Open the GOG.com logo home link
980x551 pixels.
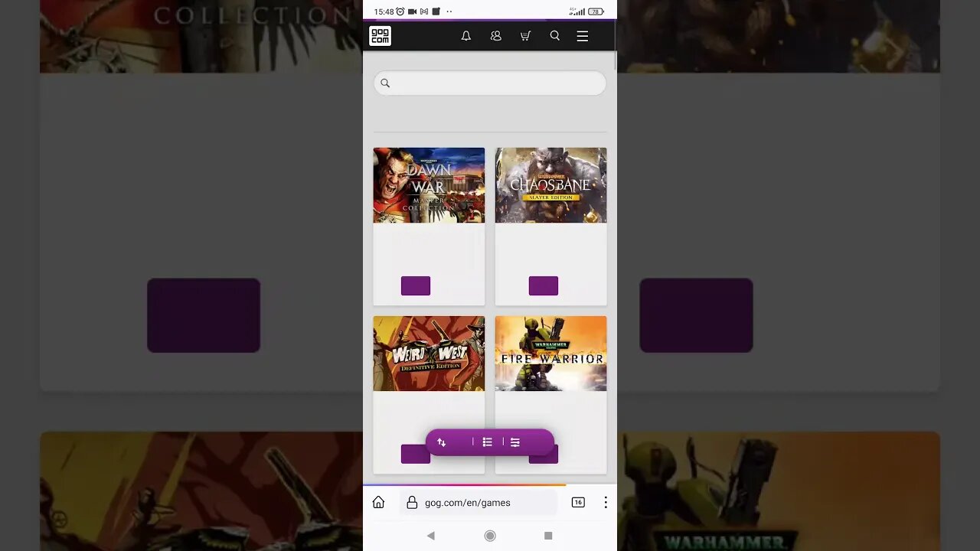click(x=380, y=36)
